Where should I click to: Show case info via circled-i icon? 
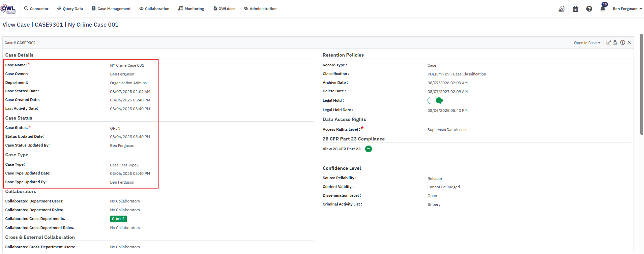623,42
